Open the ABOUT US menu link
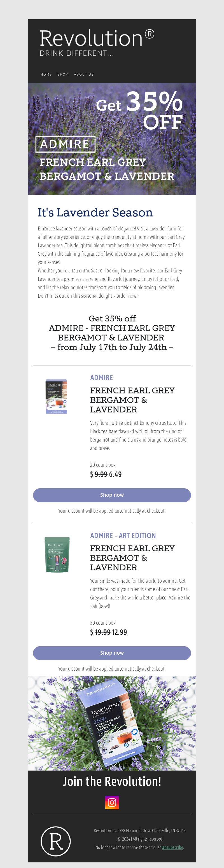Screen dimensions: 224x868 (83, 74)
